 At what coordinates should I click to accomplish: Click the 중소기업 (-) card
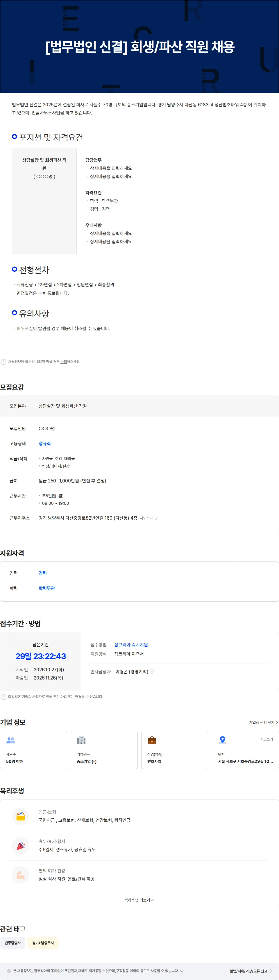(104, 750)
